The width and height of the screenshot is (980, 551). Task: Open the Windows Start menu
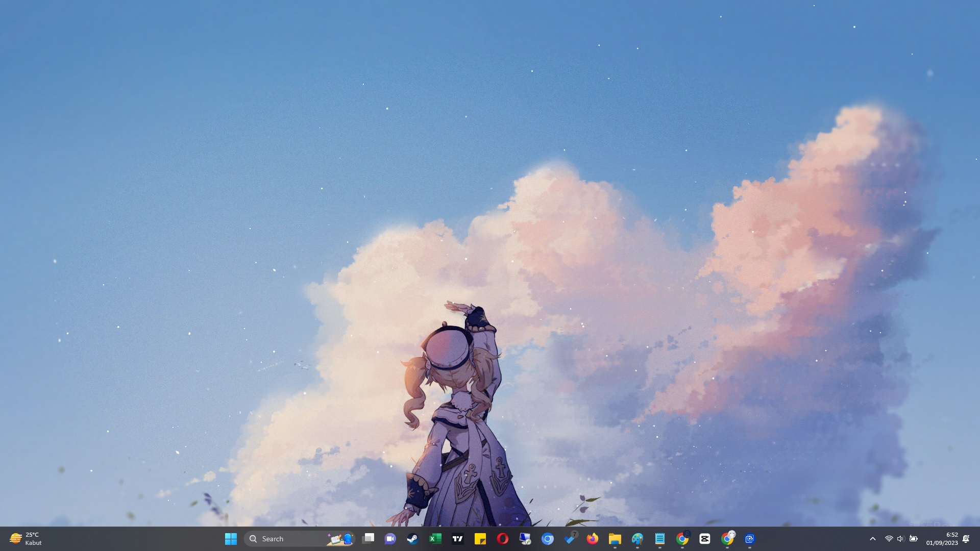click(x=231, y=539)
